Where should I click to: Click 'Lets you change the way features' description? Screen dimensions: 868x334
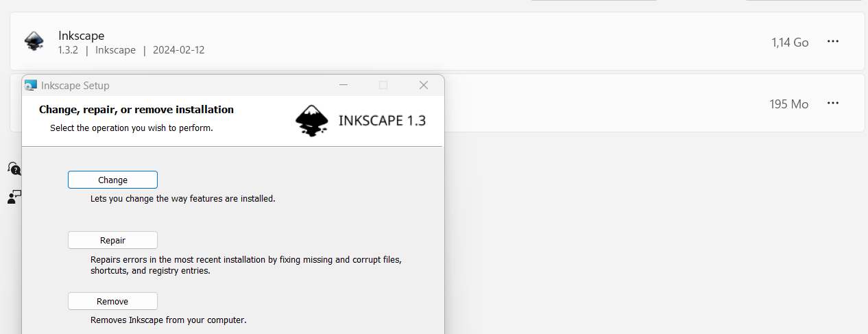[x=182, y=199]
